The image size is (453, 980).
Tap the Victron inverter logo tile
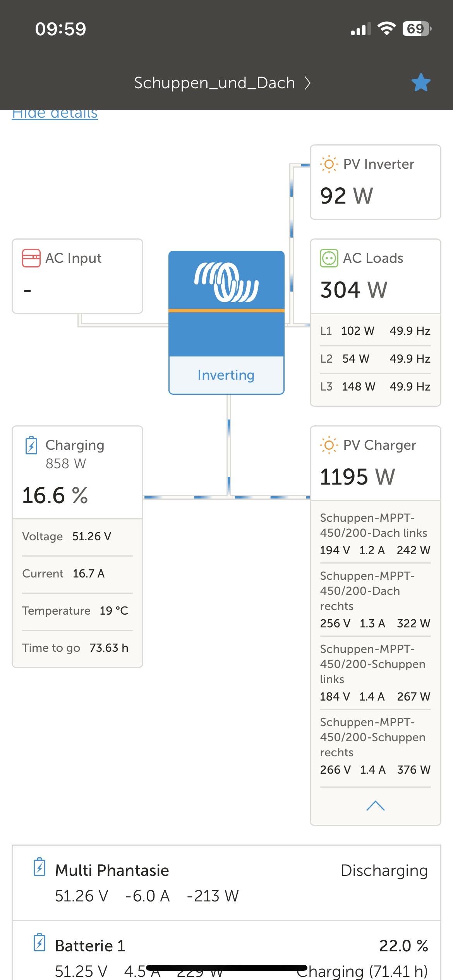point(226,283)
